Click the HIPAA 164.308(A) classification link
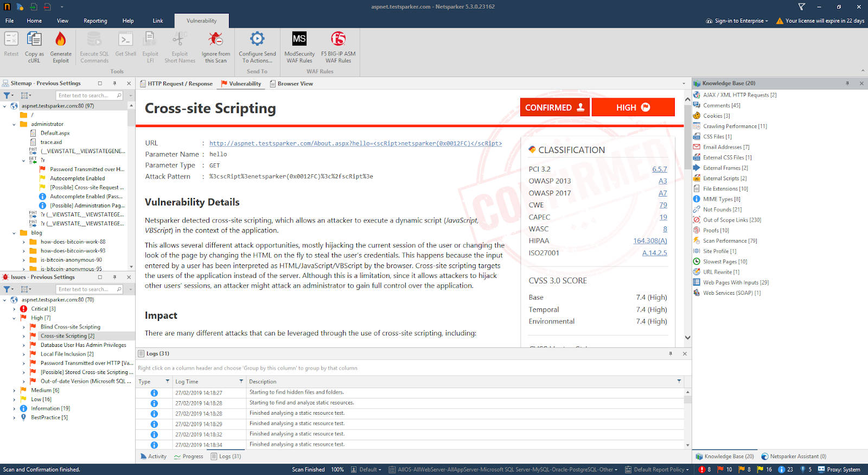This screenshot has height=475, width=868. pos(649,241)
